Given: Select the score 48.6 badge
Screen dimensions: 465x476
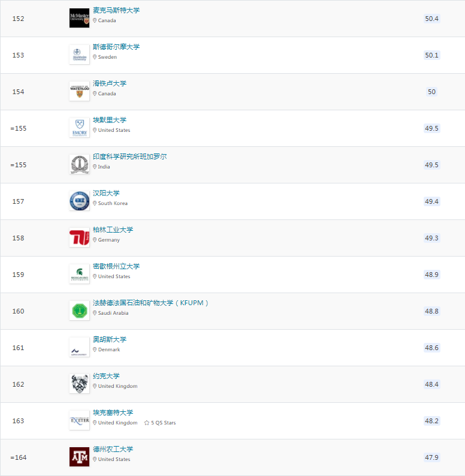Looking at the screenshot, I should click(x=431, y=348).
